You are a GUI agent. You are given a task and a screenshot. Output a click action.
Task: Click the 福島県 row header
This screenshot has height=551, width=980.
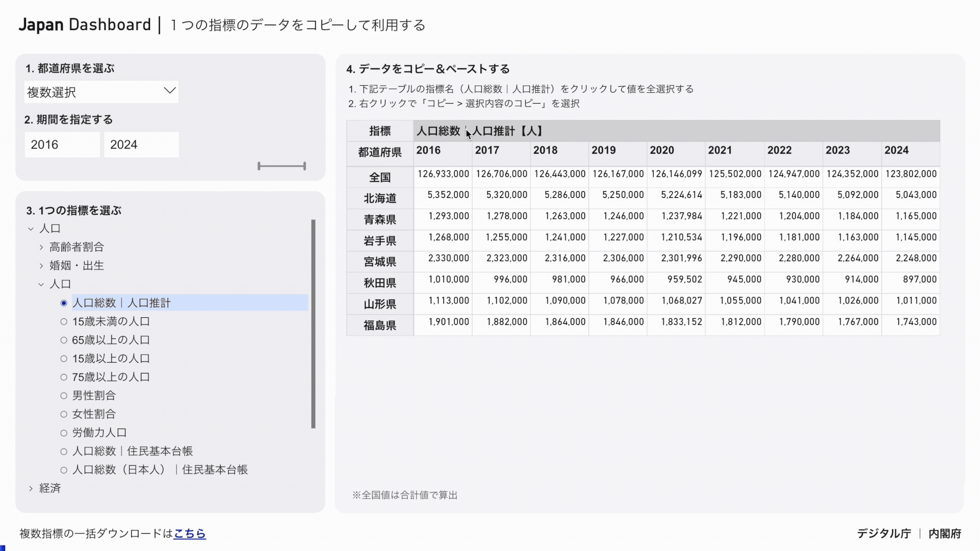[380, 325]
